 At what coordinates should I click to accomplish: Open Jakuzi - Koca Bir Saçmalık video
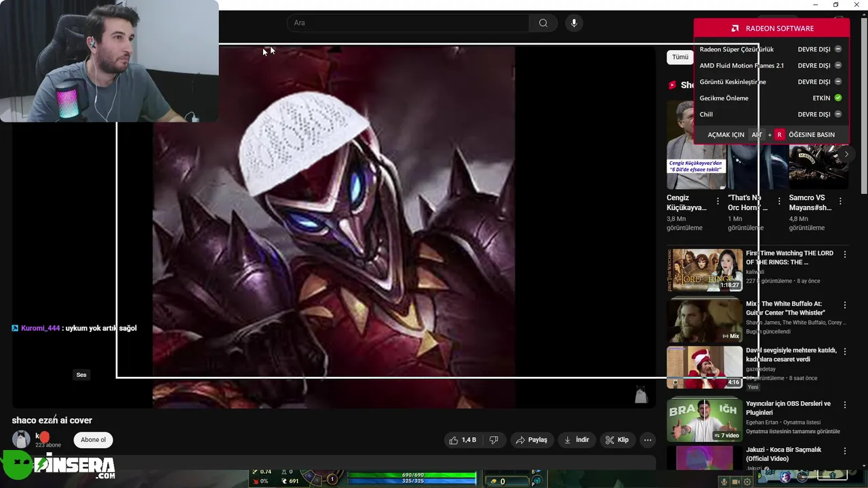click(783, 454)
